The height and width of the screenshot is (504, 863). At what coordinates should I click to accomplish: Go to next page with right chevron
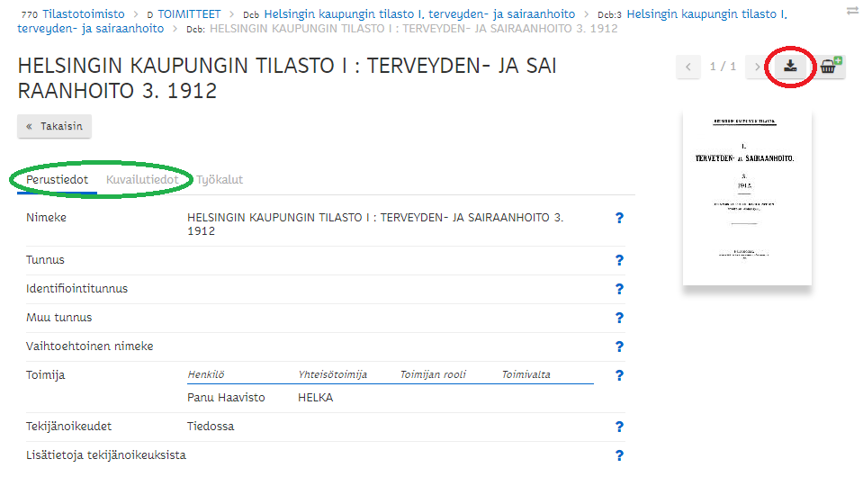(x=756, y=67)
